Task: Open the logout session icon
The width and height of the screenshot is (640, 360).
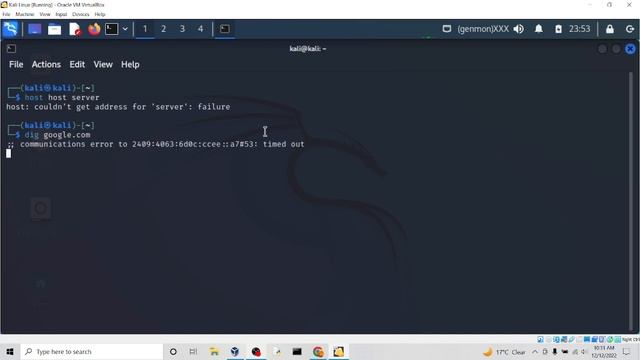Action: 630,29
